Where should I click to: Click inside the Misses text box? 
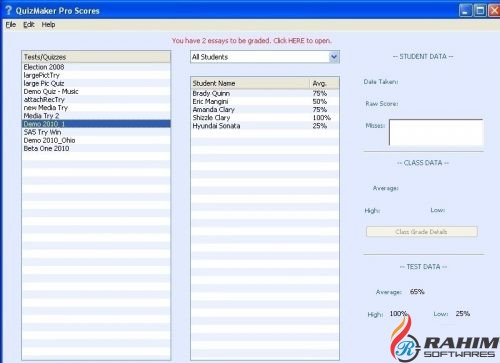[436, 132]
